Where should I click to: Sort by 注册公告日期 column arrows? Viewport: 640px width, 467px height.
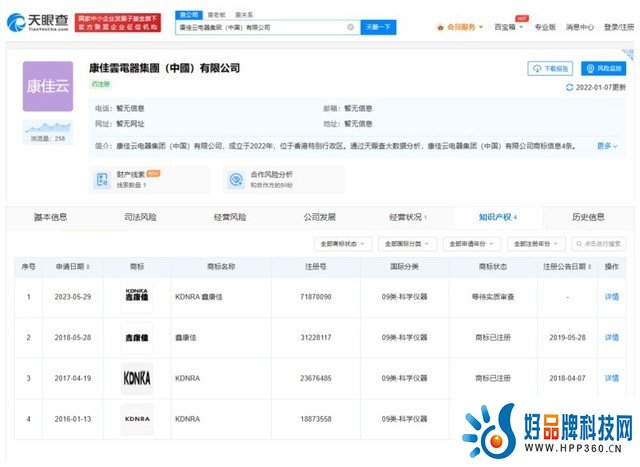pos(590,267)
